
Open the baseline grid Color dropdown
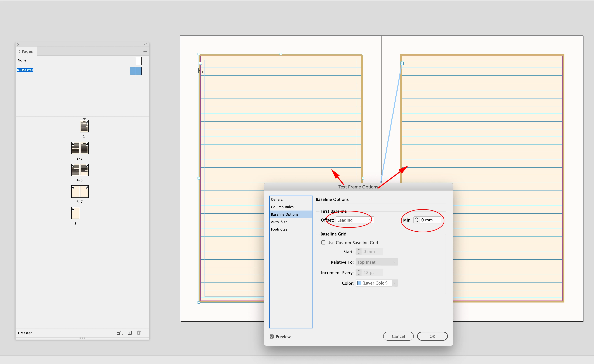[395, 283]
